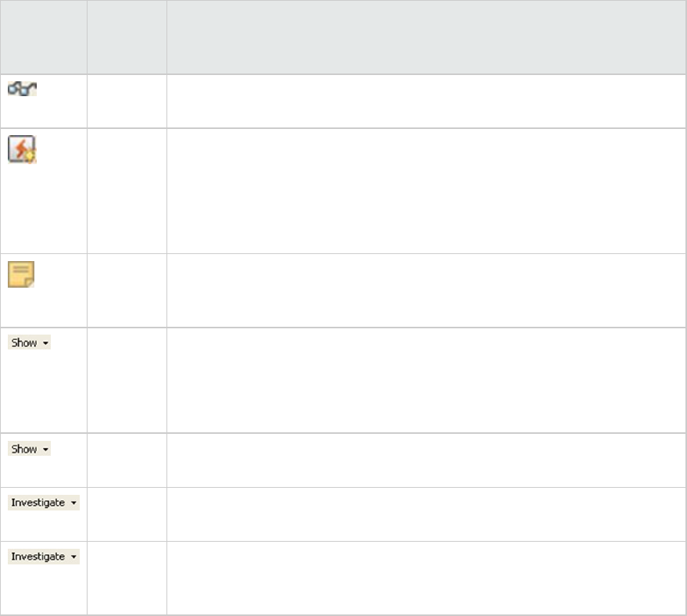Click the wide cell right of the bottom Investigate button
687x616 pixels.
click(426, 578)
